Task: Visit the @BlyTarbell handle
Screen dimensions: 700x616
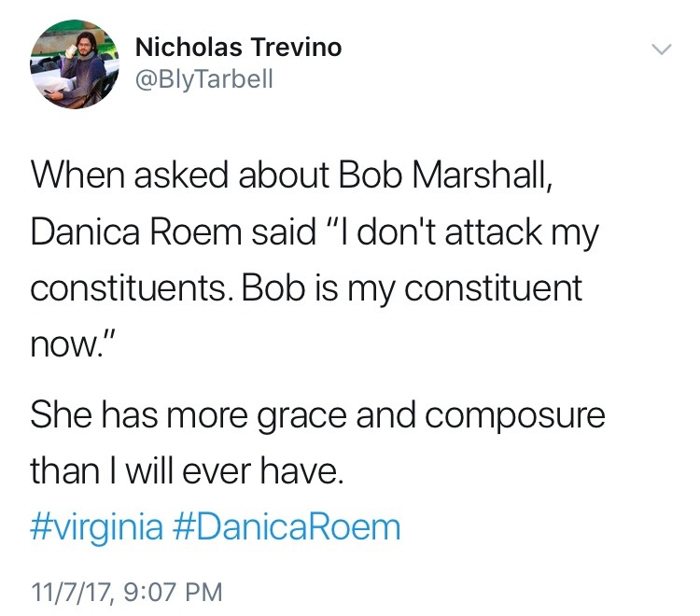Action: (x=205, y=79)
